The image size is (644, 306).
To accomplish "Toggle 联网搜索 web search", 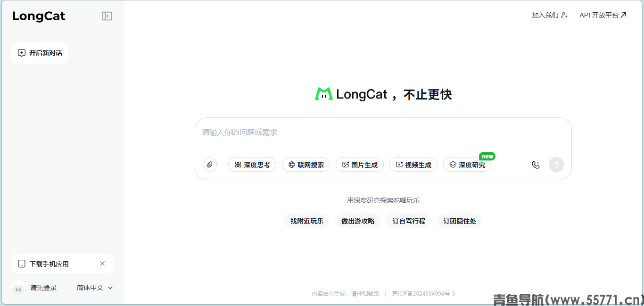I will tap(306, 165).
